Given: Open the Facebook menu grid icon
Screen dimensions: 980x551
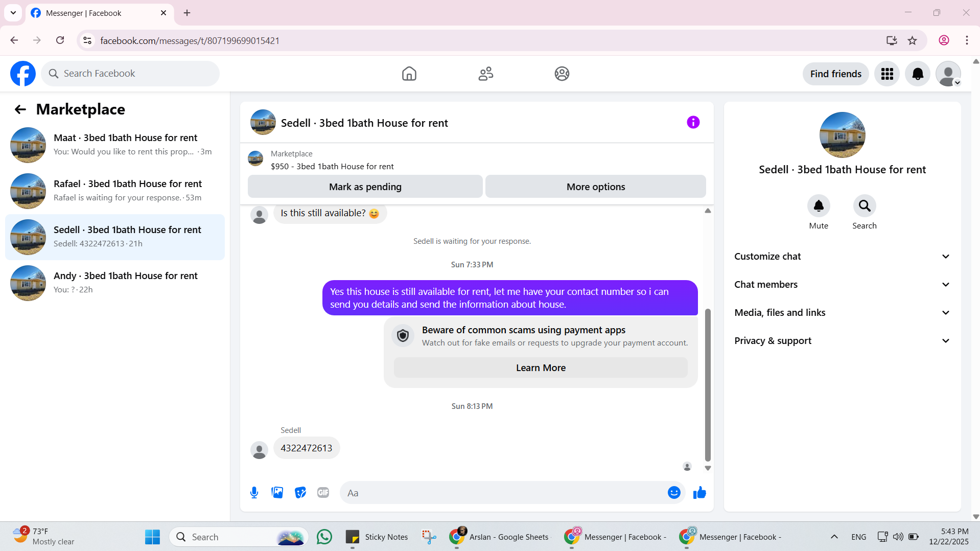Looking at the screenshot, I should tap(887, 74).
